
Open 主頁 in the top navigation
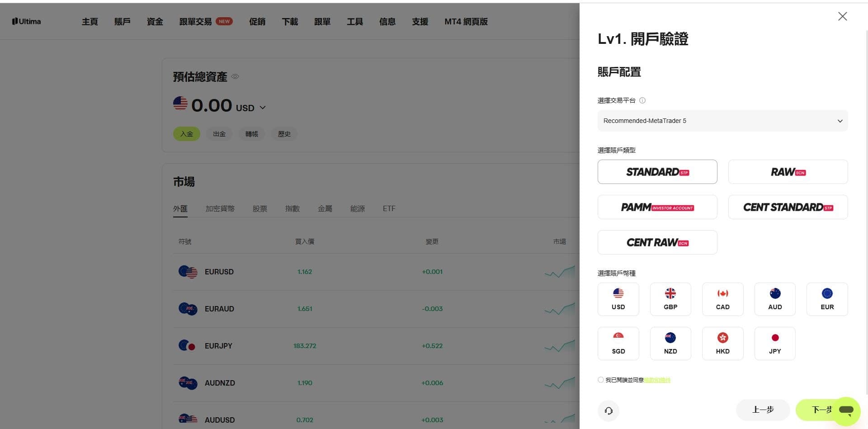90,22
